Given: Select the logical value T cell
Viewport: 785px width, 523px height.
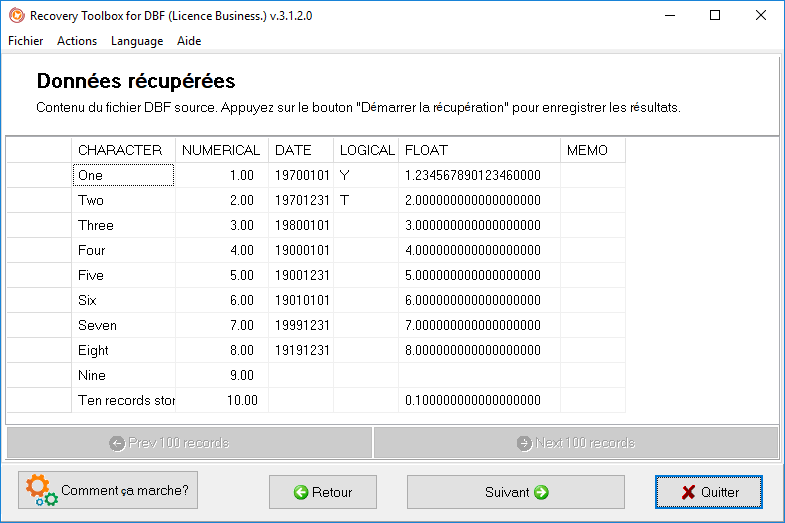Looking at the screenshot, I should (x=366, y=200).
